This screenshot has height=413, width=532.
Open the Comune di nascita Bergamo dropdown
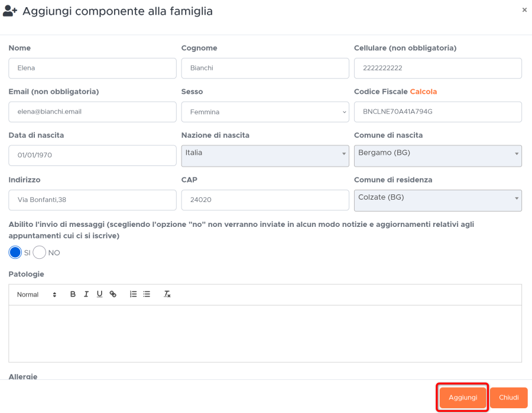click(x=437, y=156)
